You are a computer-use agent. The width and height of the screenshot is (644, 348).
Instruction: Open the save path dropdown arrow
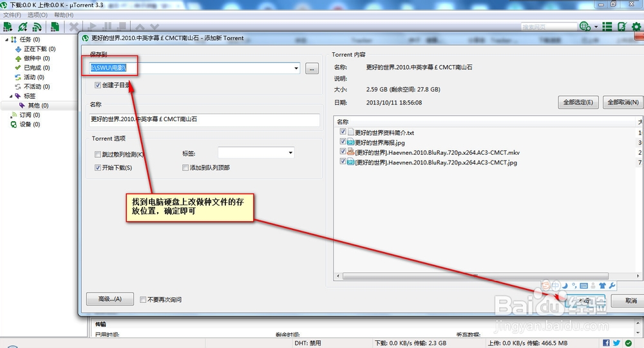(296, 68)
